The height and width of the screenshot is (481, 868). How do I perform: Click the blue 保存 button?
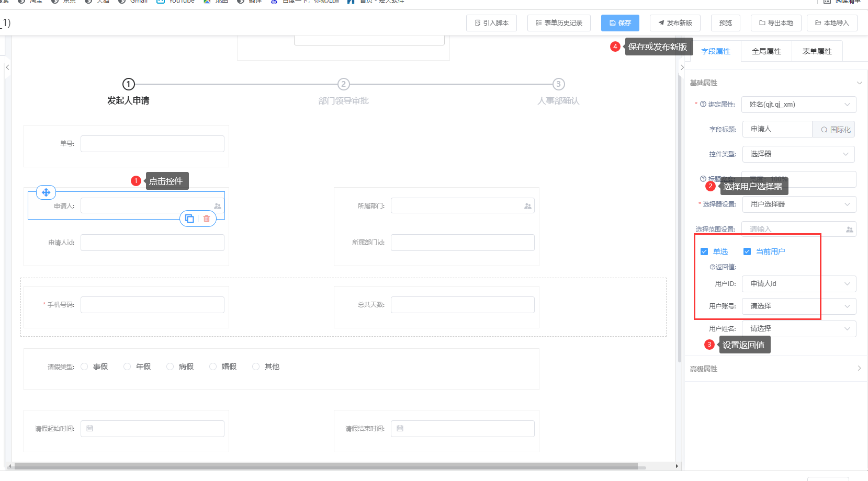tap(620, 23)
